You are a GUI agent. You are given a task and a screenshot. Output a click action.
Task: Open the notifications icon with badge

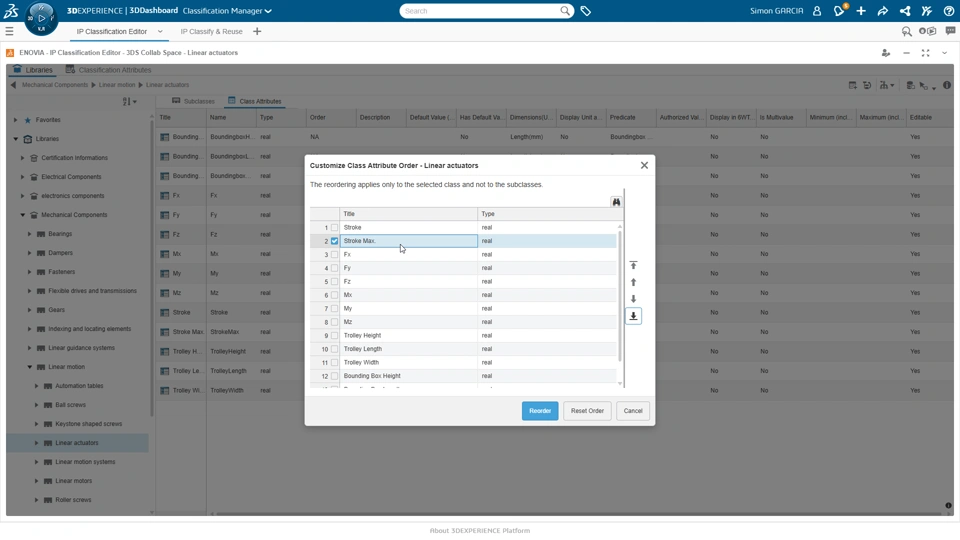[839, 10]
